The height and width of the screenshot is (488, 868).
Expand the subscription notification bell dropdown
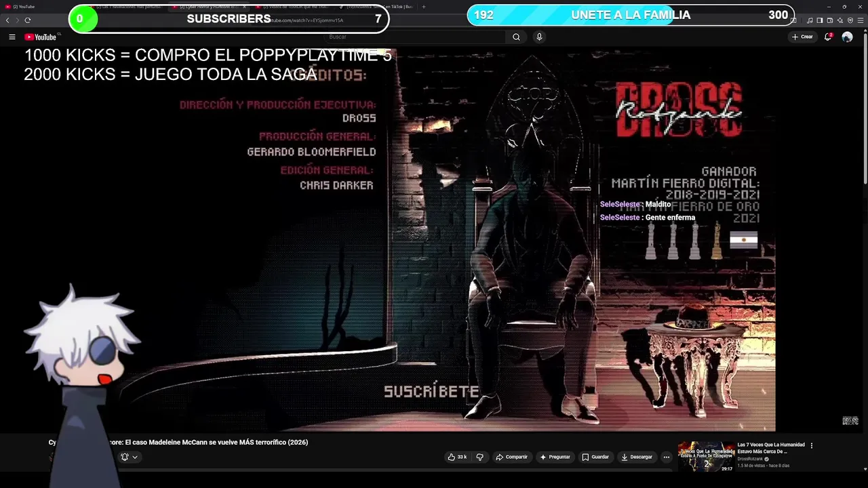point(129,457)
